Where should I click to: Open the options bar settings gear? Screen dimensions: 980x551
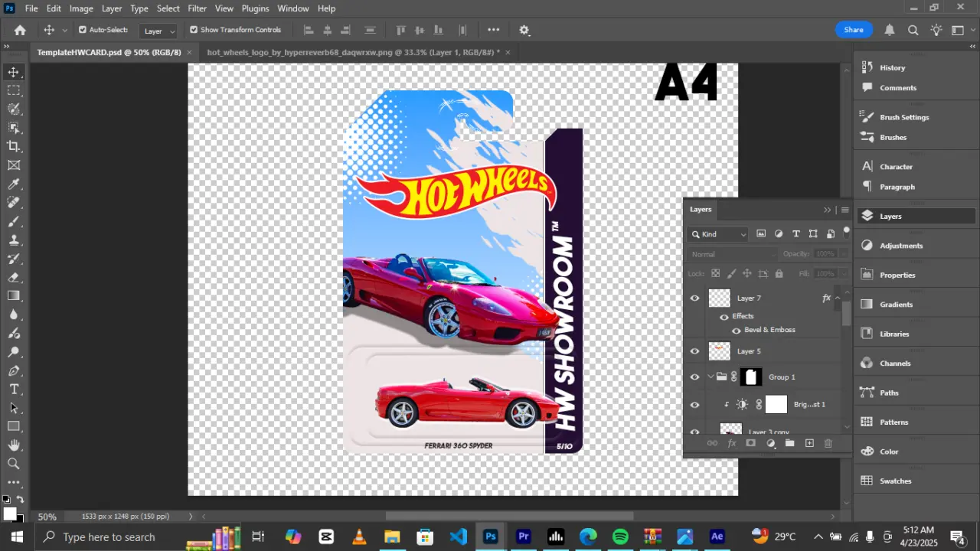pos(524,30)
